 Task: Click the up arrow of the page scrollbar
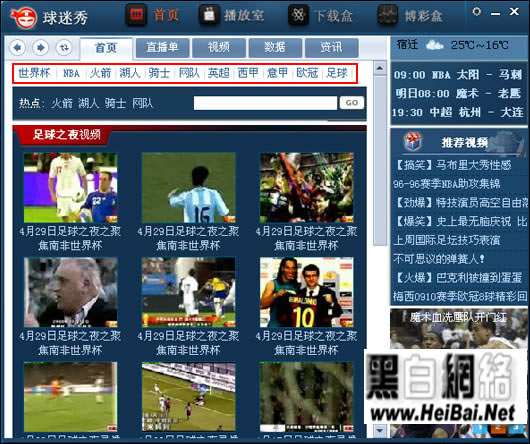click(x=380, y=68)
